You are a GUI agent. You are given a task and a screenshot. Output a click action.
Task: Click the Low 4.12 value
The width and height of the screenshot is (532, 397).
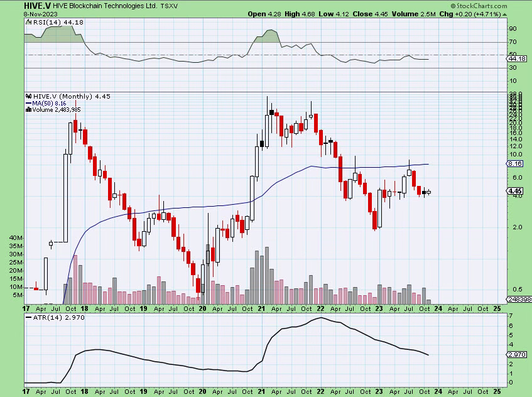334,14
